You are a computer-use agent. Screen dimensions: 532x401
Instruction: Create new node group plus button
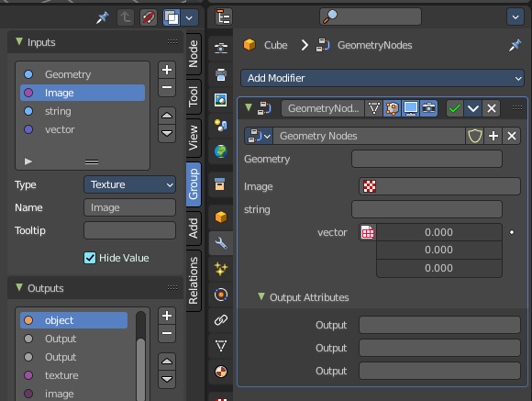pos(493,136)
